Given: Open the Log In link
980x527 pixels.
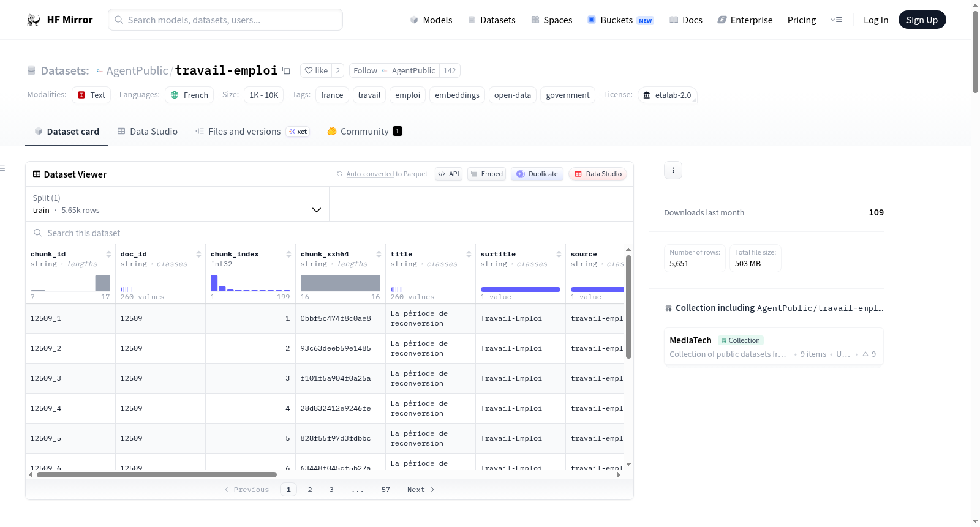Looking at the screenshot, I should pos(876,20).
